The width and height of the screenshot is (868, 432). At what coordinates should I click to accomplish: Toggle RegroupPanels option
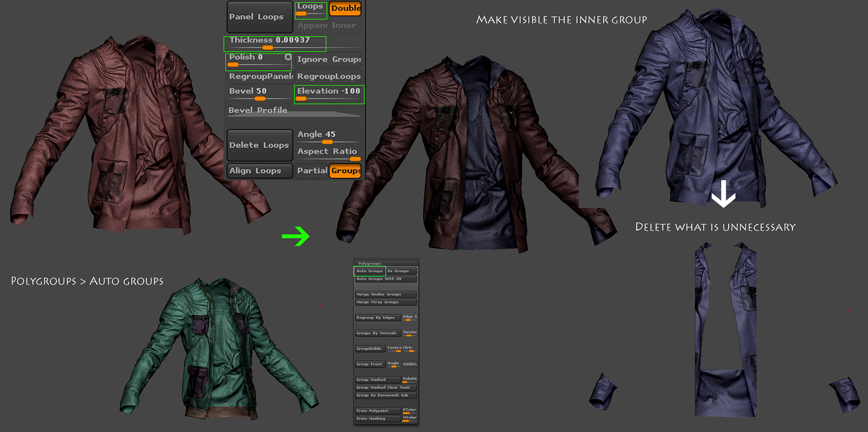[x=260, y=76]
